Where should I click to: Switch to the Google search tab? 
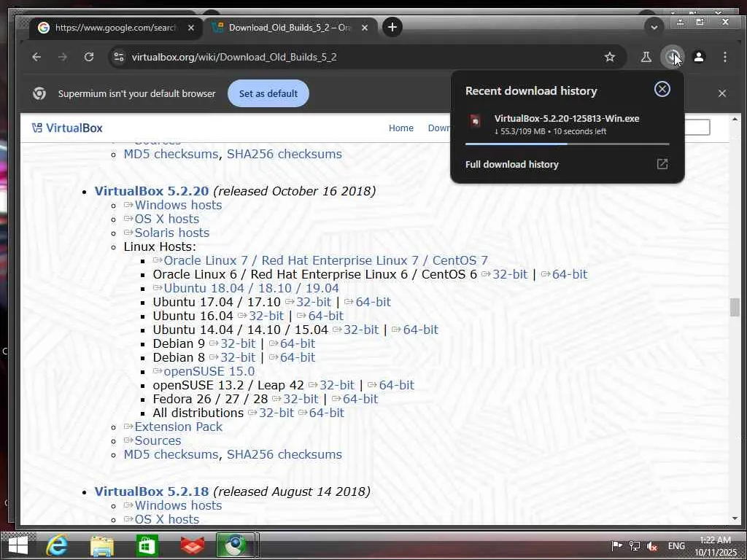(x=116, y=28)
